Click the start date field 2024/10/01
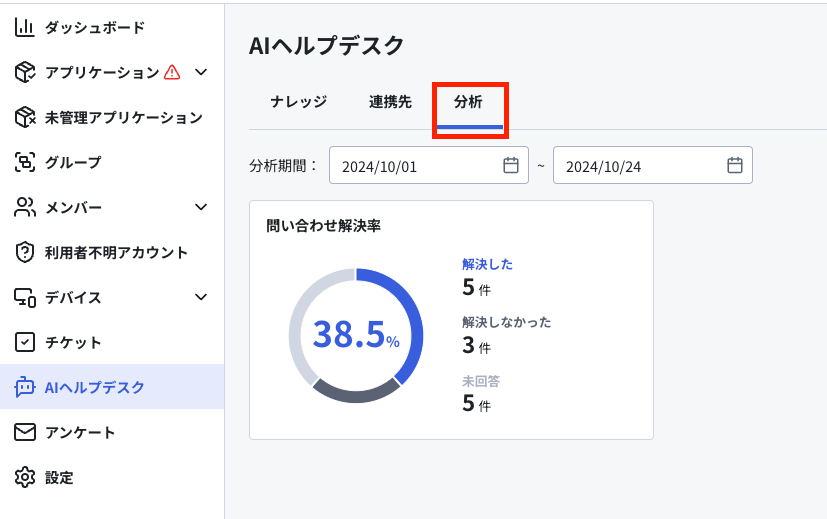The height and width of the screenshot is (519, 827). (429, 165)
